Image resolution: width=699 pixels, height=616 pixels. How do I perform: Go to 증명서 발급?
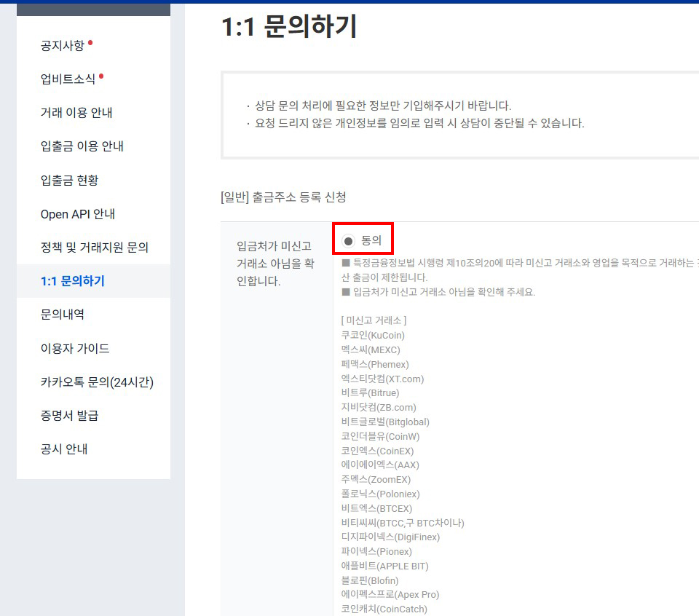pyautogui.click(x=69, y=416)
